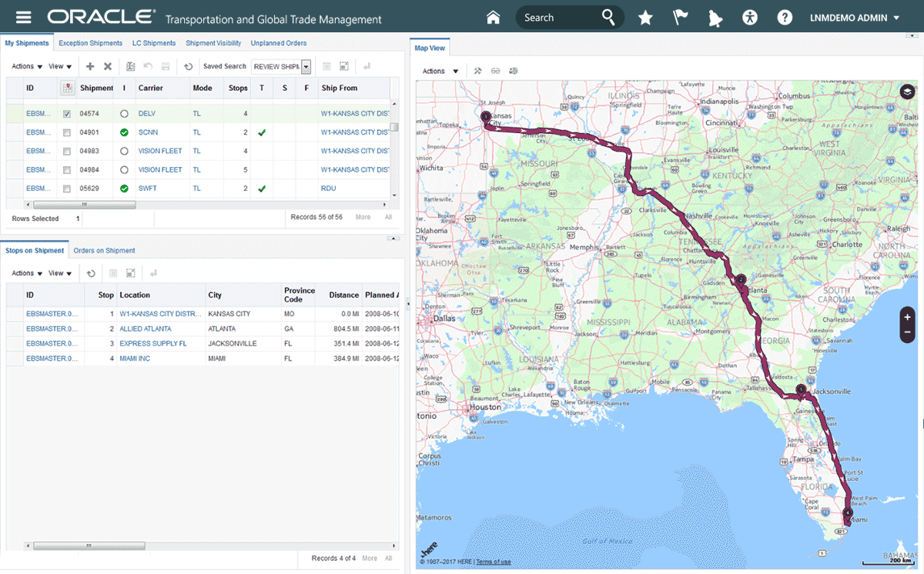
Task: Open Favorites star icon
Action: point(645,18)
